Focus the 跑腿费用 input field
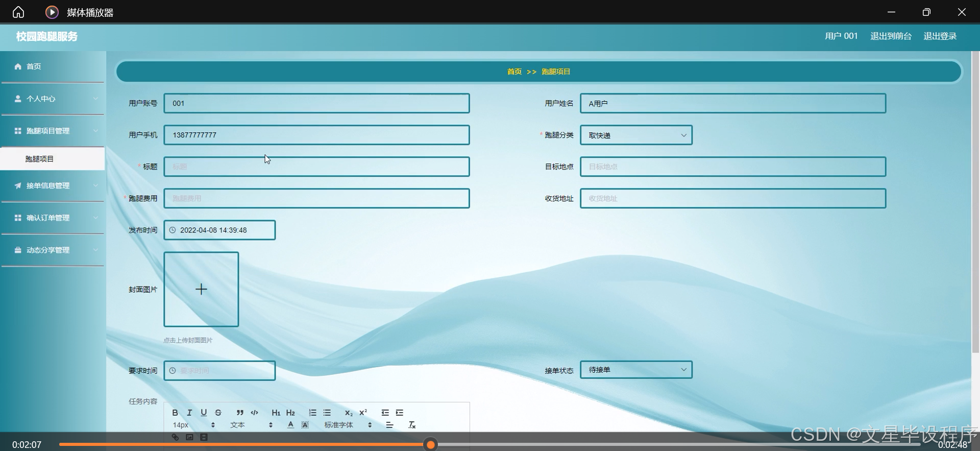 (x=316, y=198)
